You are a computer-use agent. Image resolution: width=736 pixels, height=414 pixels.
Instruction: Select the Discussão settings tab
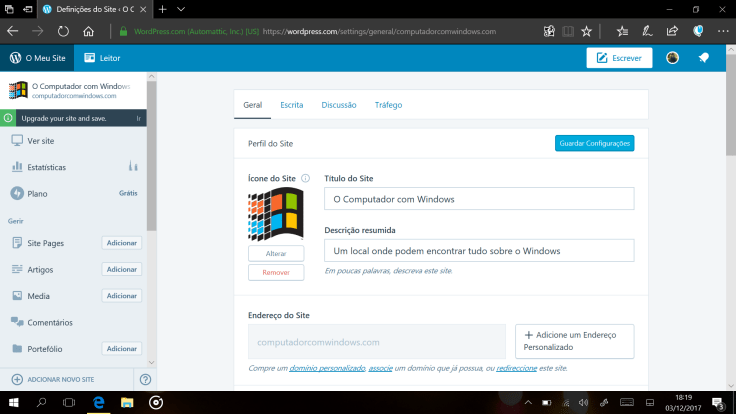[339, 104]
